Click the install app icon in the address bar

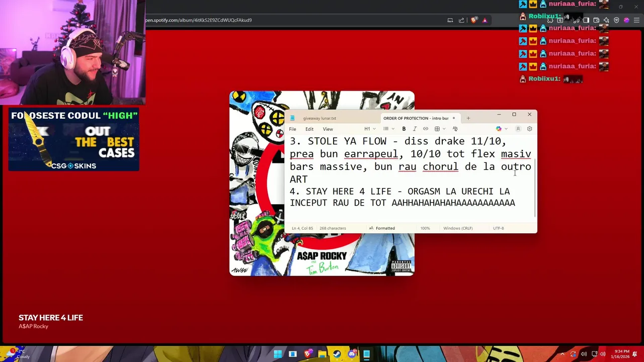(450, 20)
